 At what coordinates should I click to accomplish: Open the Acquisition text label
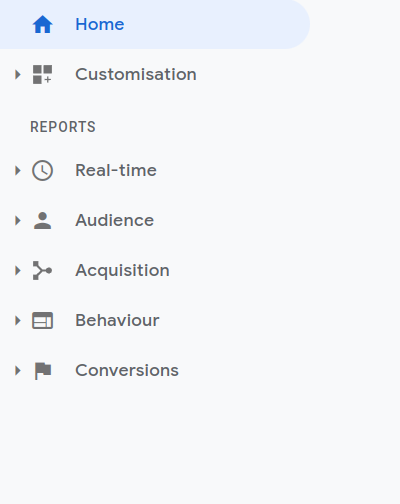pos(122,271)
